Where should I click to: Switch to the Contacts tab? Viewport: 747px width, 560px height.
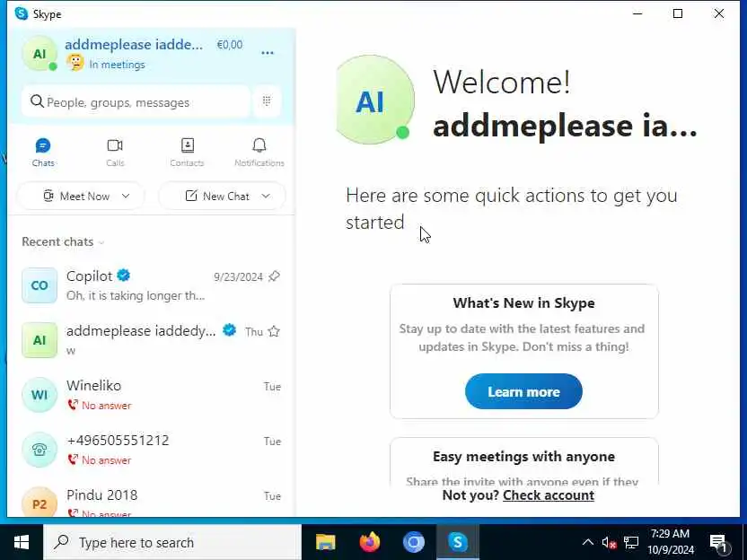coord(188,153)
